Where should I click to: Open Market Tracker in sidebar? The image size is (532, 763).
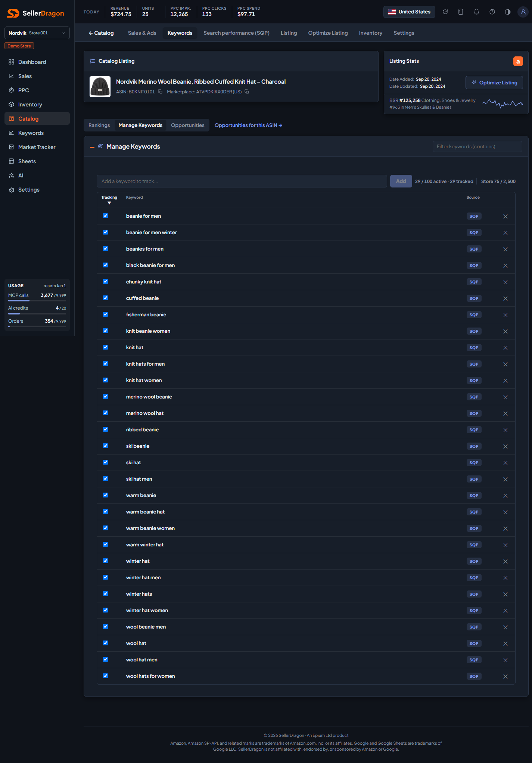[37, 147]
